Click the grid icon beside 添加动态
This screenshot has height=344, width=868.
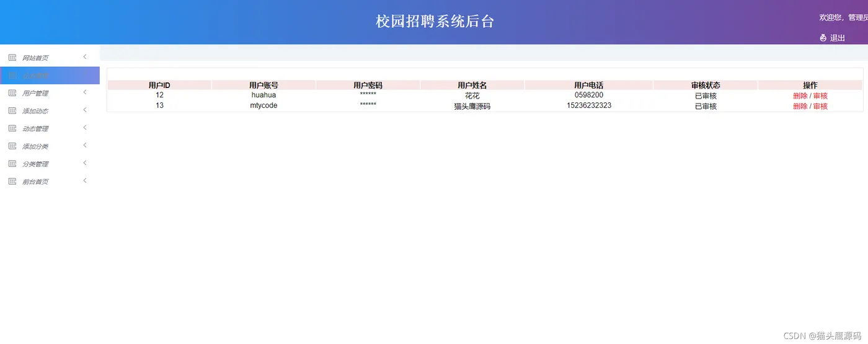12,111
